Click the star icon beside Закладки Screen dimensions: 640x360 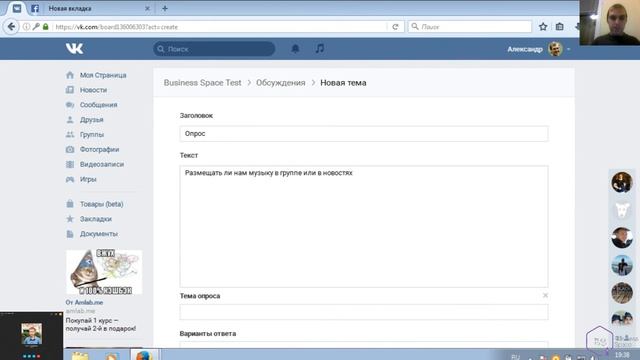point(70,219)
